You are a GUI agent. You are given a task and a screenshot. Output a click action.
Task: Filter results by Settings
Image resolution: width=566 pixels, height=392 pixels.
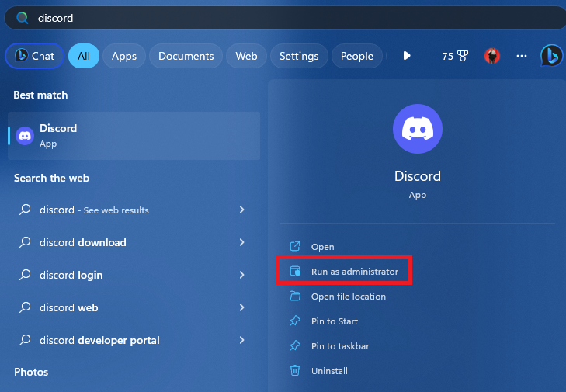coord(299,56)
